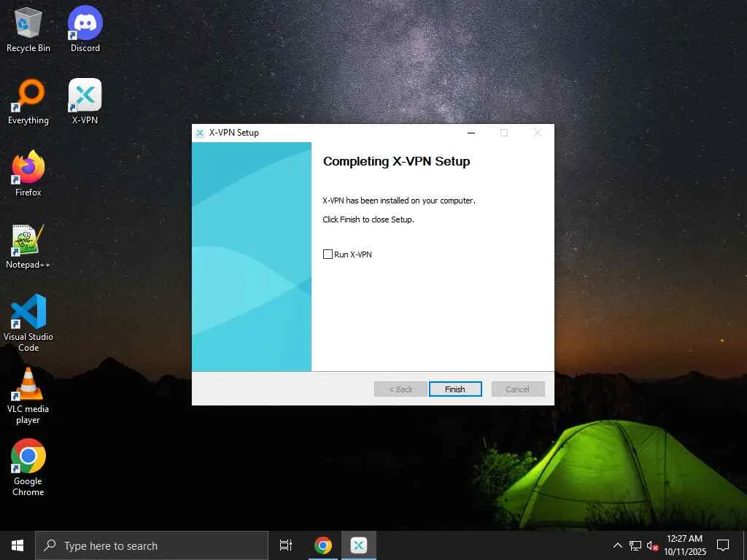This screenshot has width=747, height=560.
Task: Click the Show desktop sliver at taskbar edge
Action: [x=745, y=545]
